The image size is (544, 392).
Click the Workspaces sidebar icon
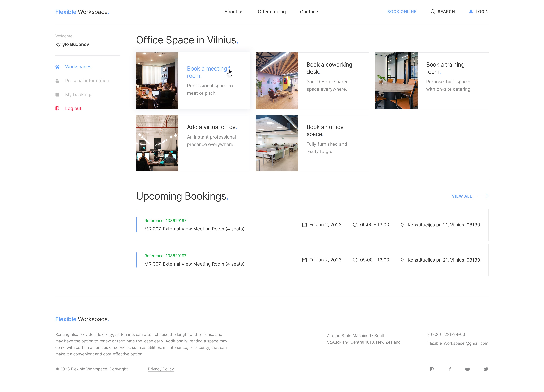point(57,67)
